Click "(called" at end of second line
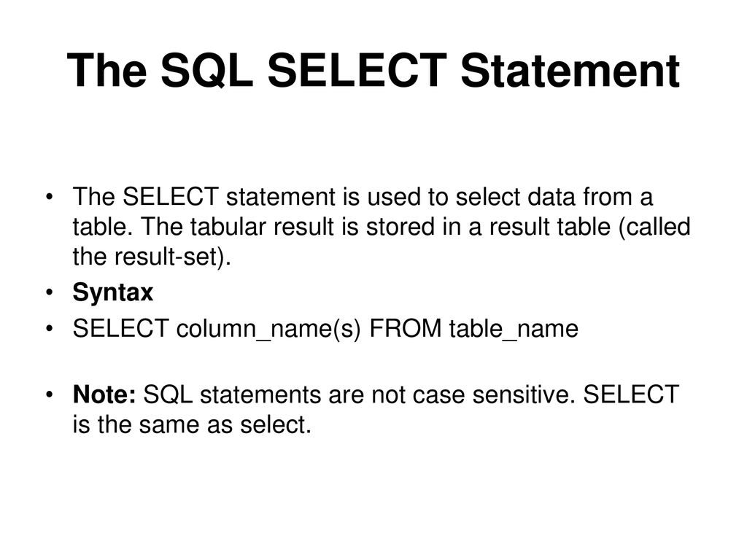This screenshot has width=747, height=560. point(654,227)
